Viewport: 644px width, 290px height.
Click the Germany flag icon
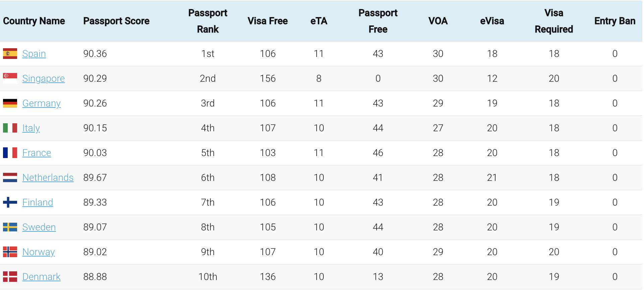[10, 103]
